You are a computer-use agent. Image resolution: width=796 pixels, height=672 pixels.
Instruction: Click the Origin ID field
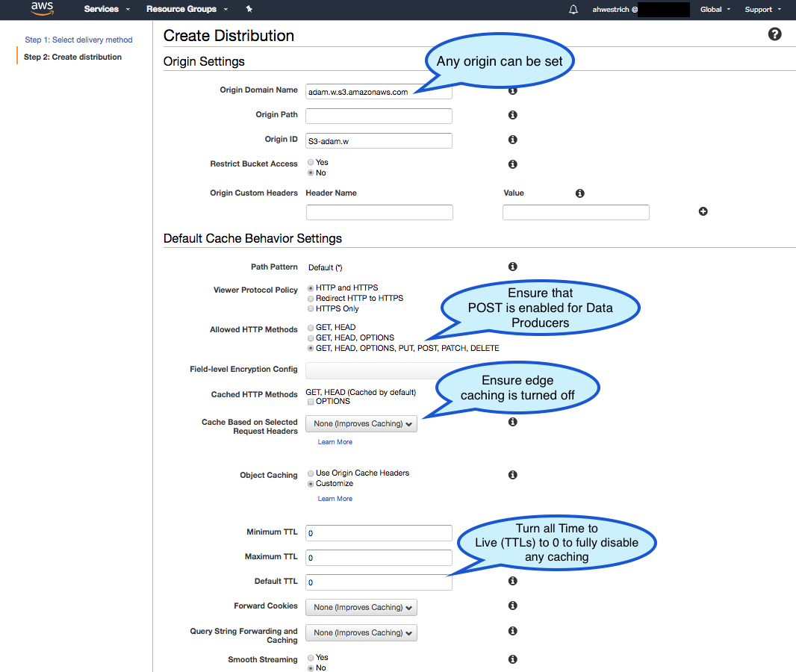tap(379, 140)
